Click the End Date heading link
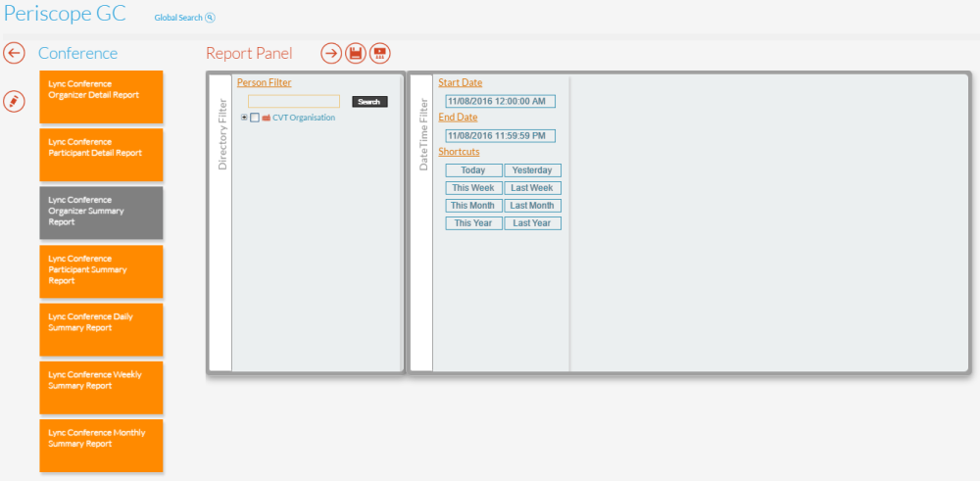The height and width of the screenshot is (481, 980). tap(458, 117)
